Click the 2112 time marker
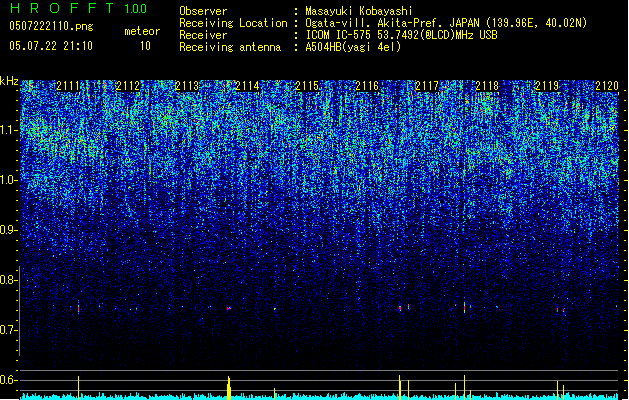This screenshot has height=400, width=629. point(128,86)
